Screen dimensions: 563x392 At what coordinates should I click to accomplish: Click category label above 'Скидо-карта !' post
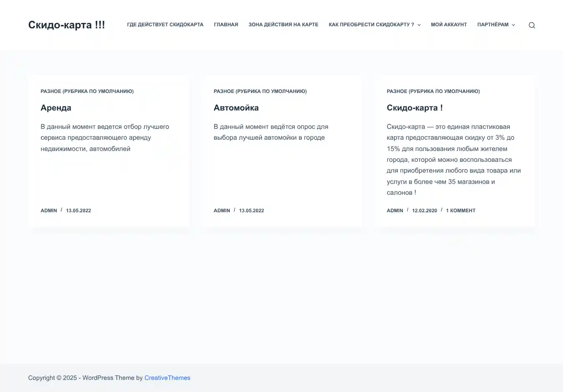(433, 91)
